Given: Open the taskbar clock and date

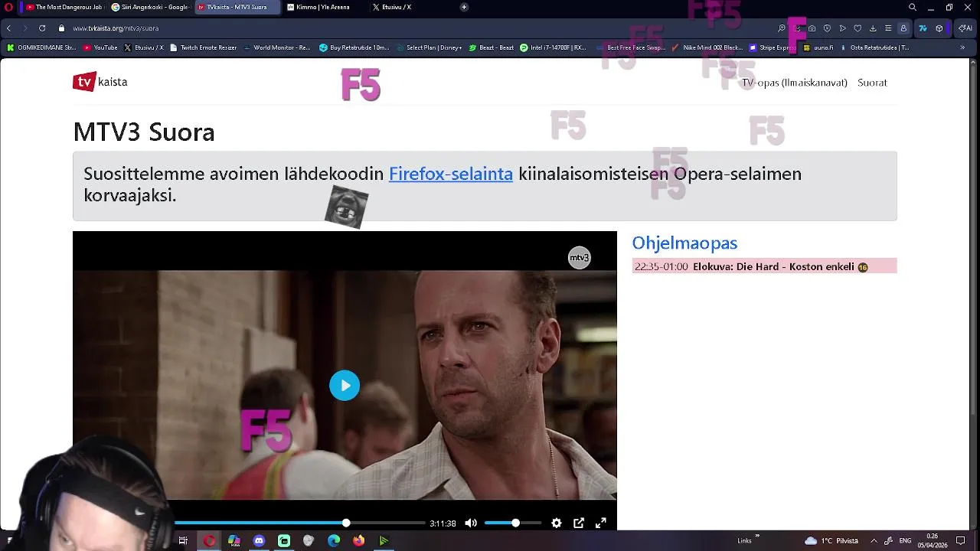Looking at the screenshot, I should tap(933, 541).
